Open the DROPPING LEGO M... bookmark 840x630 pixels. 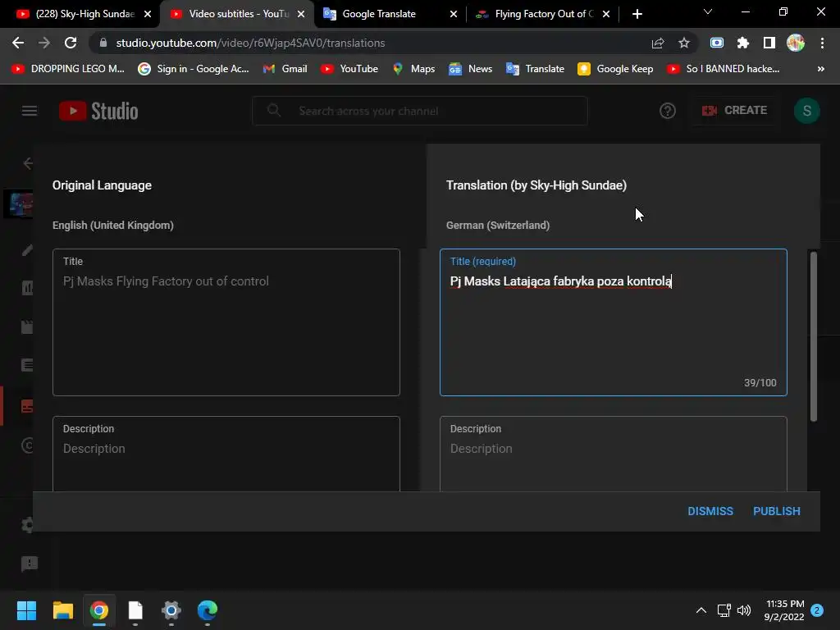coord(68,69)
